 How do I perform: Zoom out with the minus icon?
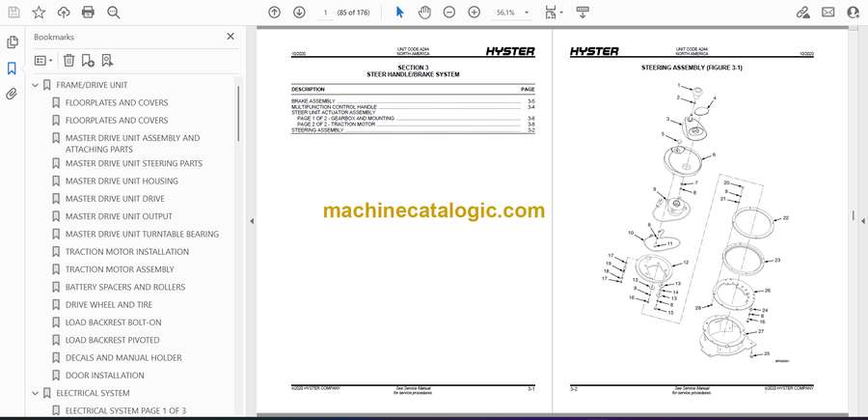(448, 13)
